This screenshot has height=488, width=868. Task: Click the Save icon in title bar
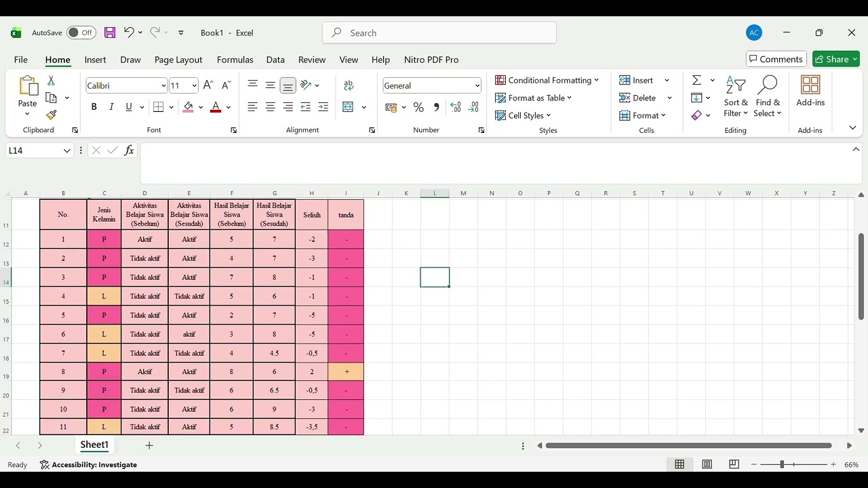(x=110, y=33)
